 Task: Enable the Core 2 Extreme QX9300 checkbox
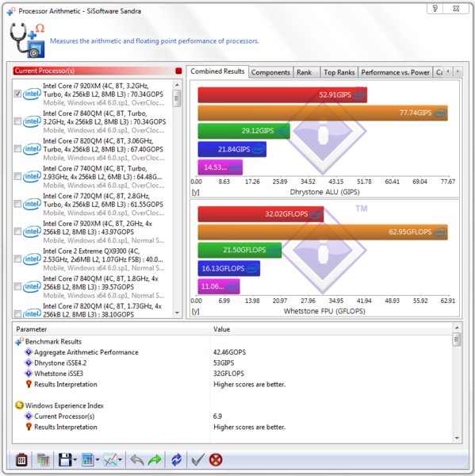point(17,259)
